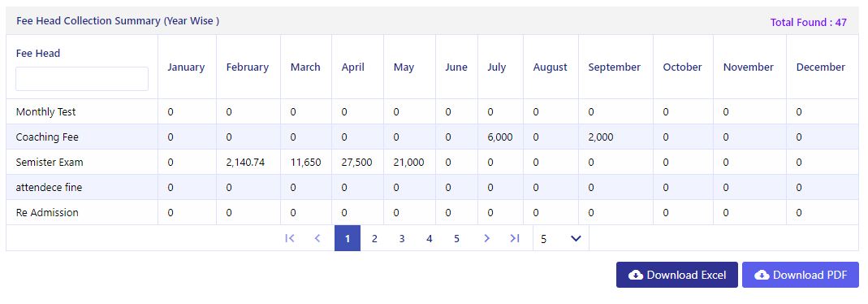
Task: Go to first page of pagination
Action: point(290,238)
